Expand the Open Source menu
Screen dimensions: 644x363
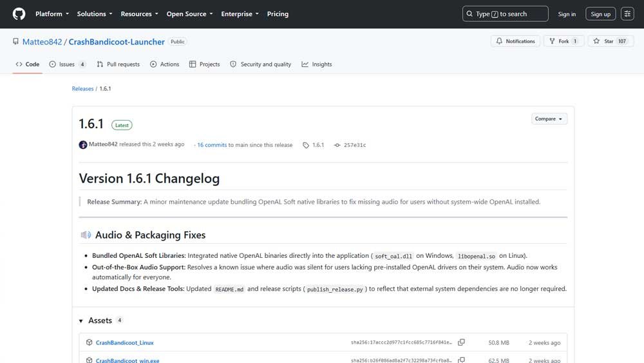coord(189,14)
